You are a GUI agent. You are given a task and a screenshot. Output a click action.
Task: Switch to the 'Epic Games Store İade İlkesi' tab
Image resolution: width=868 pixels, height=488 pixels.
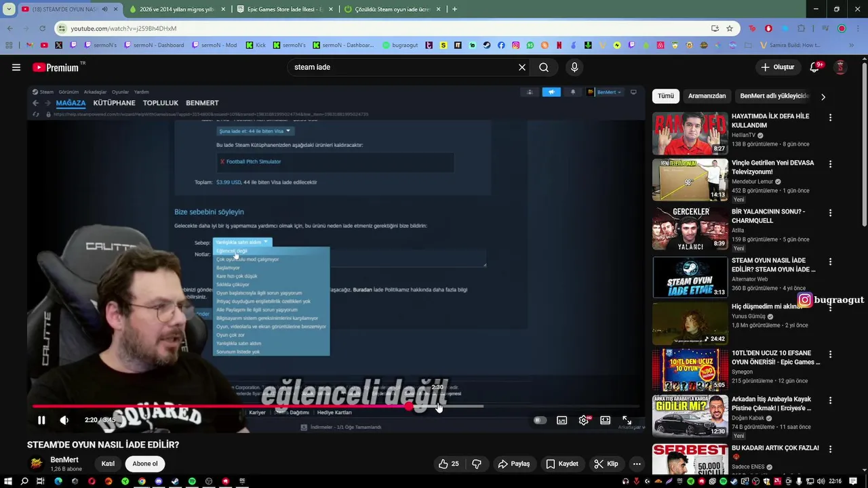284,9
